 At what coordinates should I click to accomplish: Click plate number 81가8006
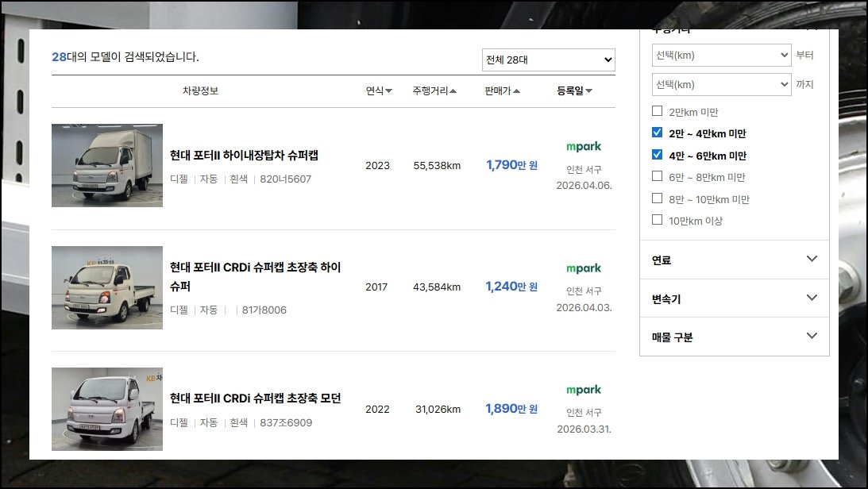pyautogui.click(x=264, y=310)
